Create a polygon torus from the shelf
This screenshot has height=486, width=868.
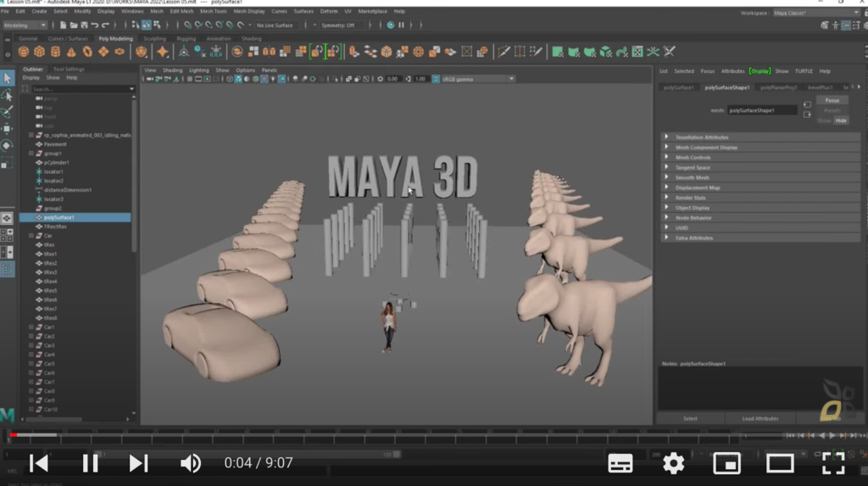click(x=87, y=52)
